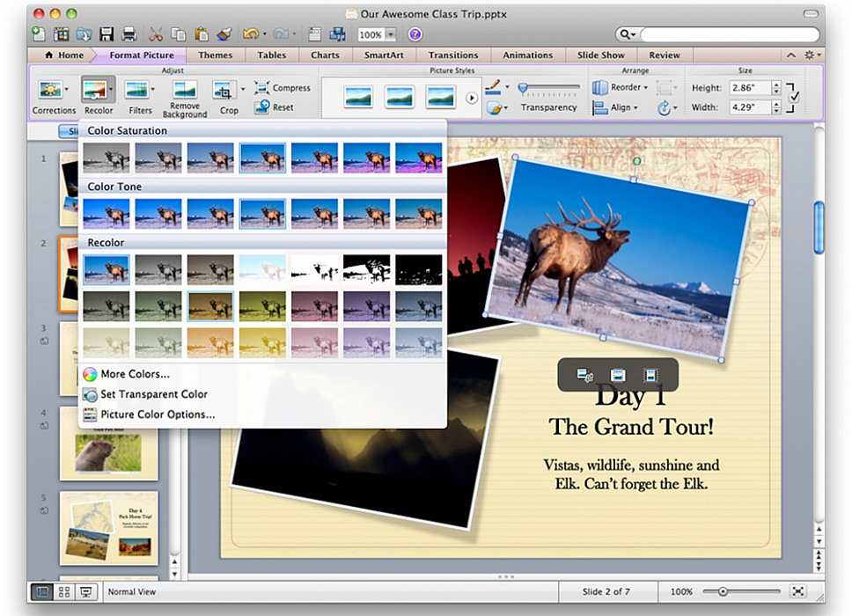Expand the Reorder dropdown menu
The image size is (852, 616).
[621, 87]
